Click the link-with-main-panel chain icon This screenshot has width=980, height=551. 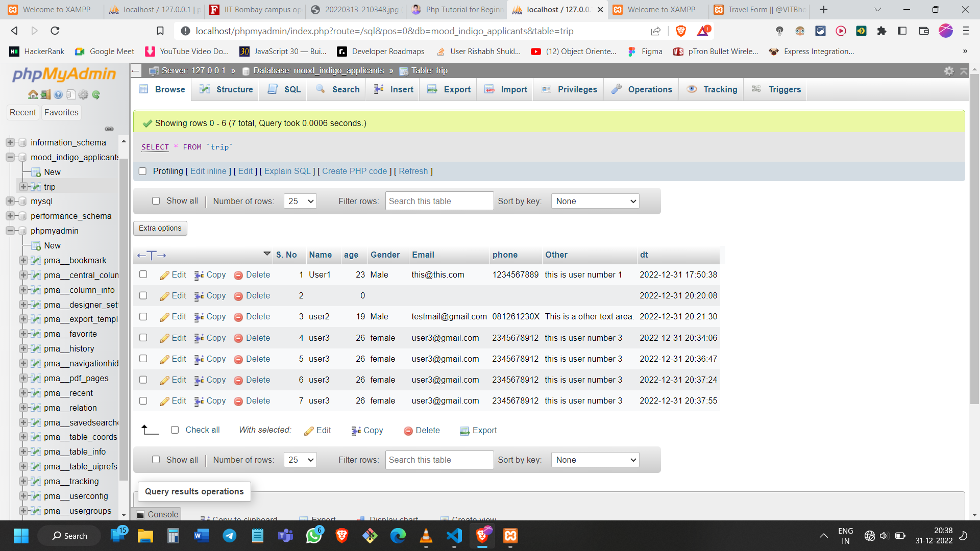(x=109, y=129)
